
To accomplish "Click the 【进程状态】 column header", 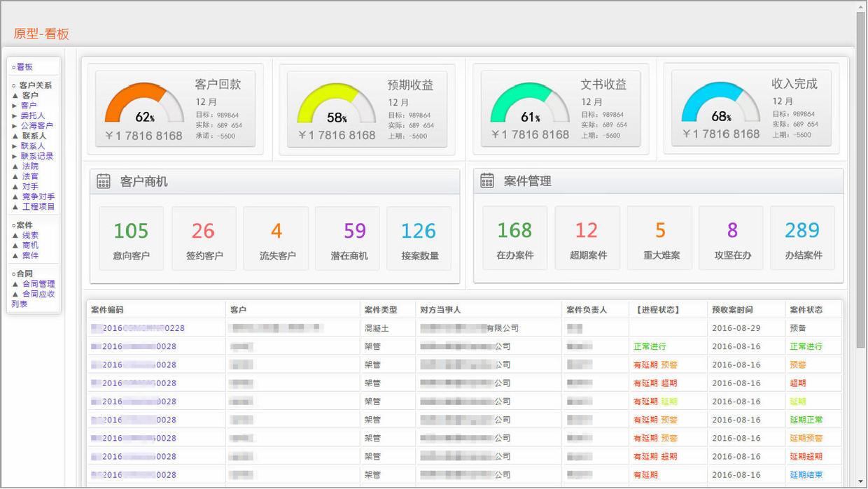I will (x=658, y=310).
